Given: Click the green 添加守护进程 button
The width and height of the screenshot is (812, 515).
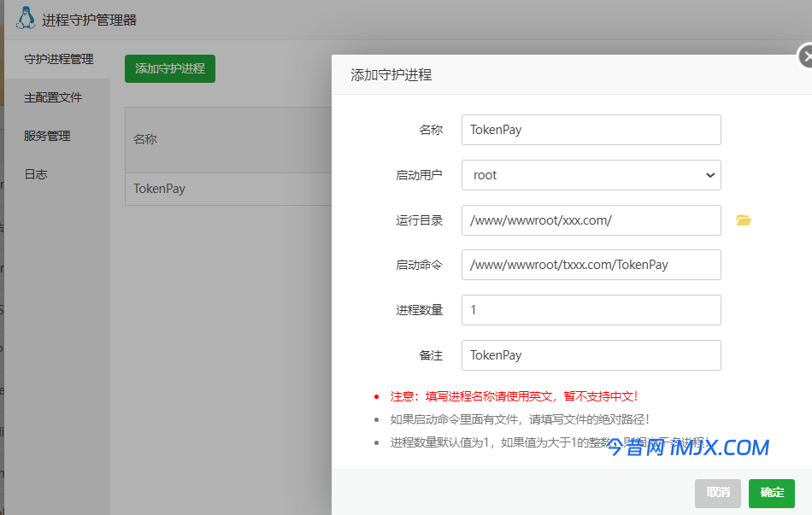Looking at the screenshot, I should pos(170,68).
